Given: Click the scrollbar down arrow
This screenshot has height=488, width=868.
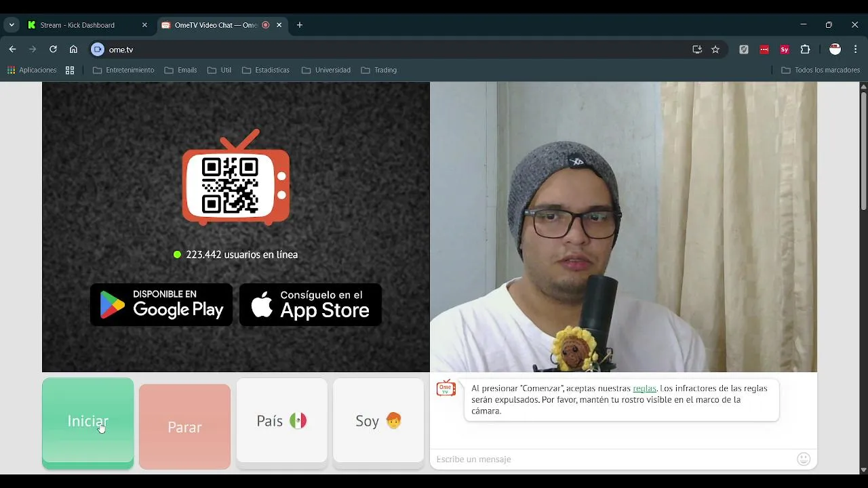Looking at the screenshot, I should (863, 470).
